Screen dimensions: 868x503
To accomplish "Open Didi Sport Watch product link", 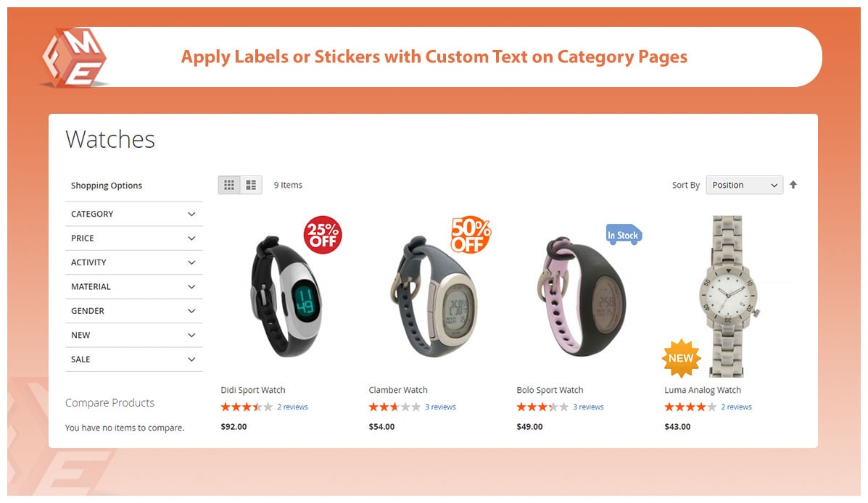I will [253, 390].
